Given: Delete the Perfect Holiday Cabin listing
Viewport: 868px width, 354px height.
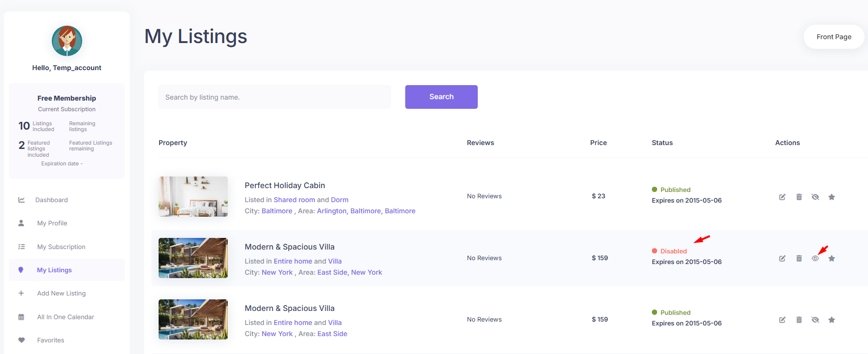Looking at the screenshot, I should coord(799,197).
